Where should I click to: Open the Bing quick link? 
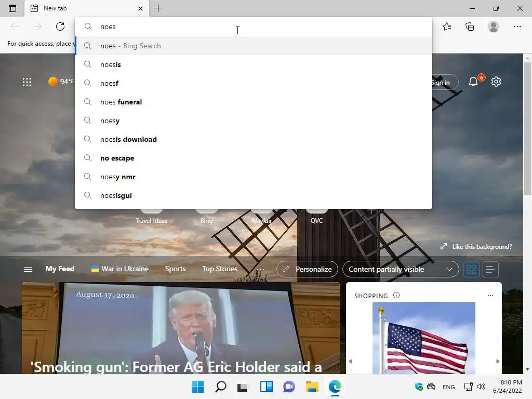(206, 220)
